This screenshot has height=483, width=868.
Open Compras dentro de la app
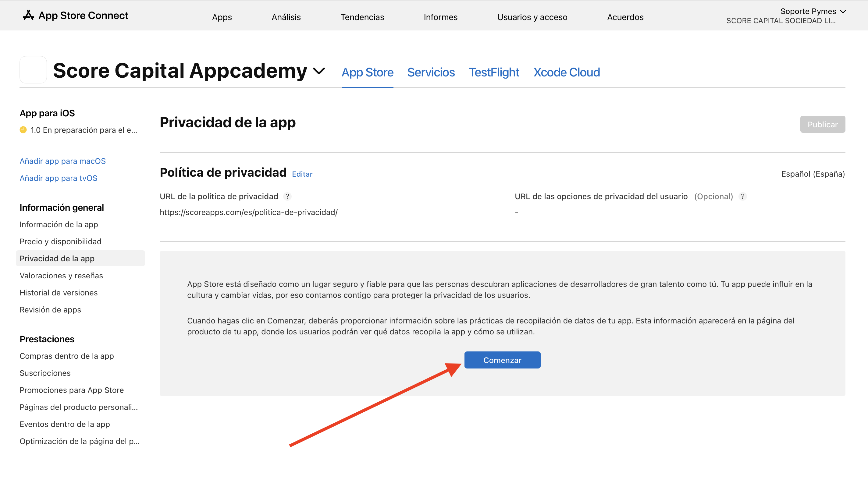(x=67, y=356)
